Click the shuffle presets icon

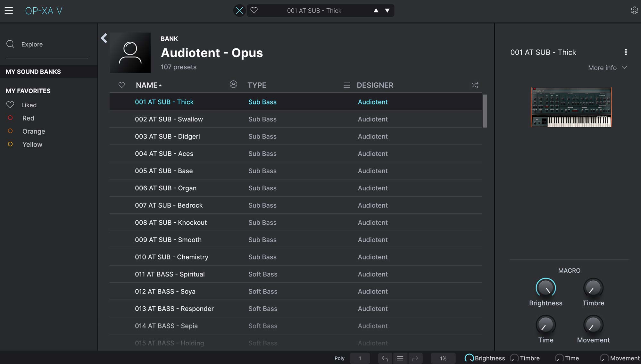475,85
